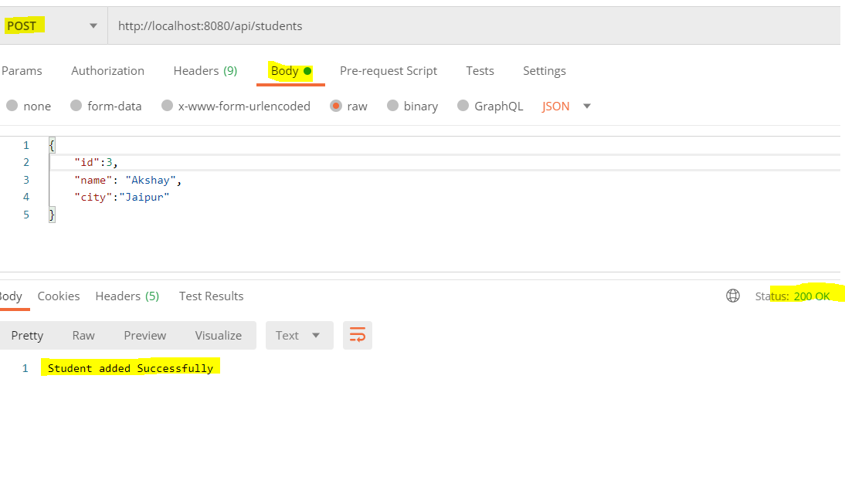Click the Preview response view button
This screenshot has height=504, width=845.
(x=144, y=335)
